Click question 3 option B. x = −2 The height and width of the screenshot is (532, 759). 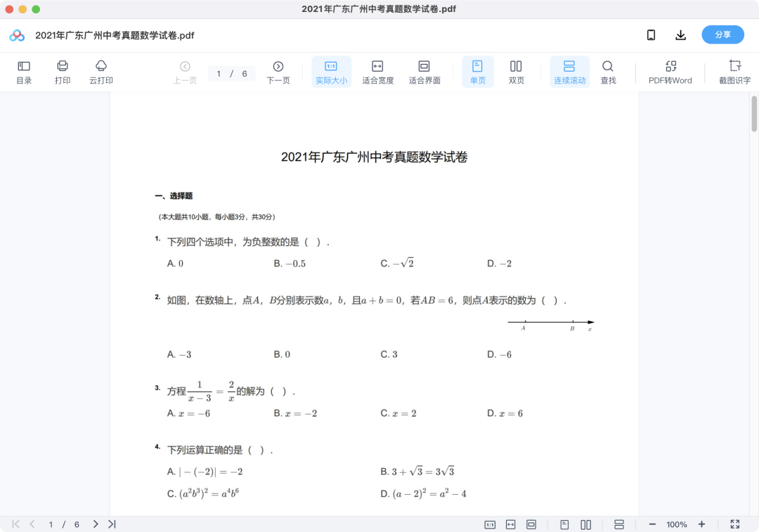295,413
